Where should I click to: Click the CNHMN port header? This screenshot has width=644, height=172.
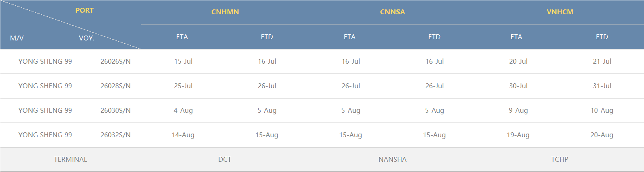click(x=225, y=12)
